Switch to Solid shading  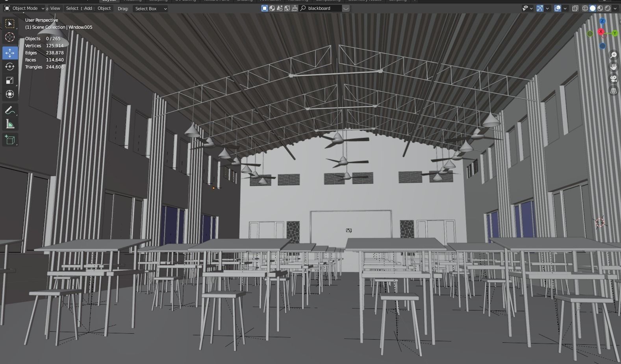coord(593,8)
